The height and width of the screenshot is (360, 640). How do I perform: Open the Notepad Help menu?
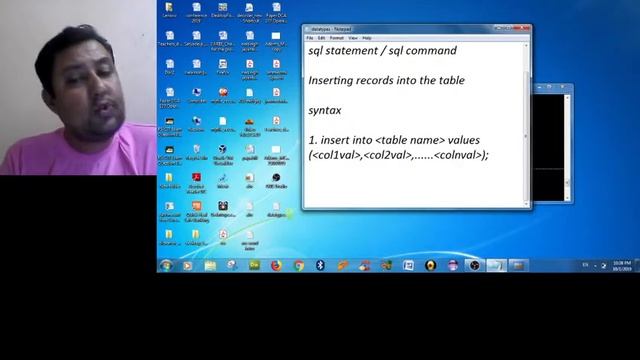click(x=367, y=38)
